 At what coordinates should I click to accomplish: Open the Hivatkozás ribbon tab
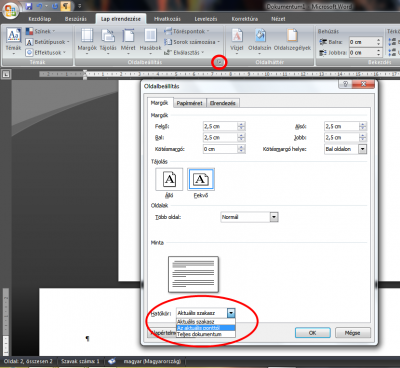[x=167, y=19]
